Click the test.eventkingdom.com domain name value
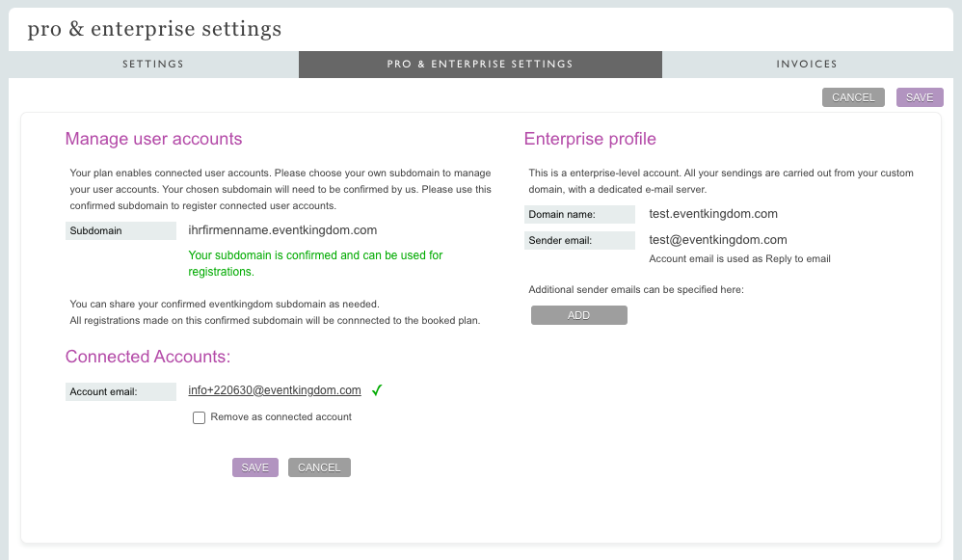This screenshot has height=560, width=962. coord(713,214)
